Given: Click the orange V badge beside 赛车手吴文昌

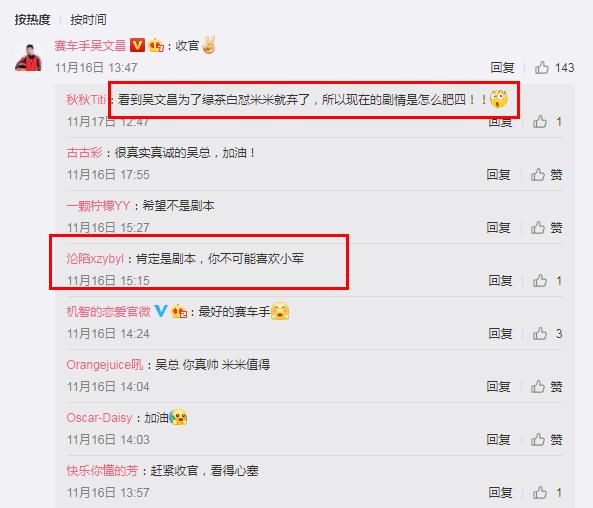Looking at the screenshot, I should [137, 45].
